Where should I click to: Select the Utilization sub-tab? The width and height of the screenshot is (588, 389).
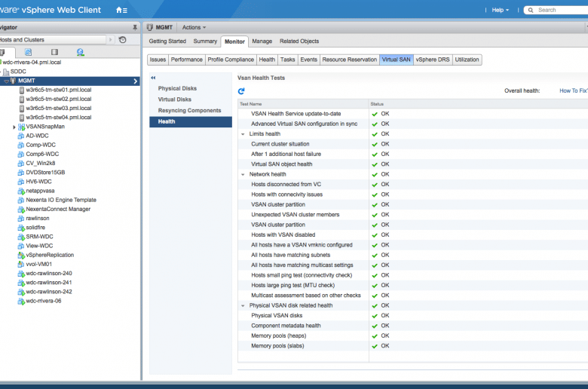click(467, 60)
